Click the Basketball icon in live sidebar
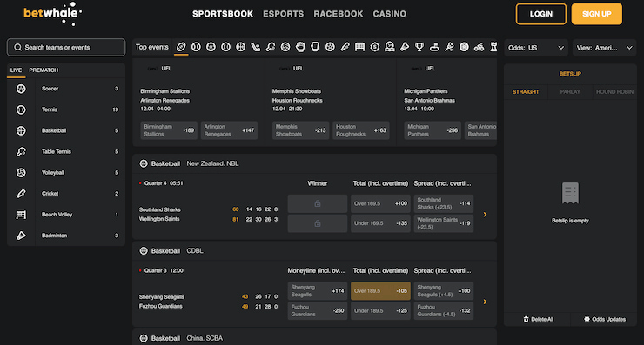 (21, 130)
